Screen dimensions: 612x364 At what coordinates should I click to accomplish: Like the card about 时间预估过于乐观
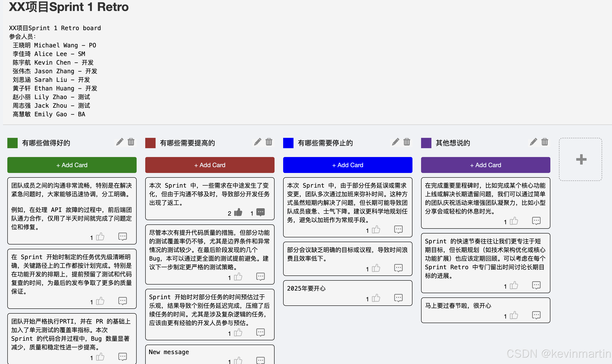pos(238,333)
